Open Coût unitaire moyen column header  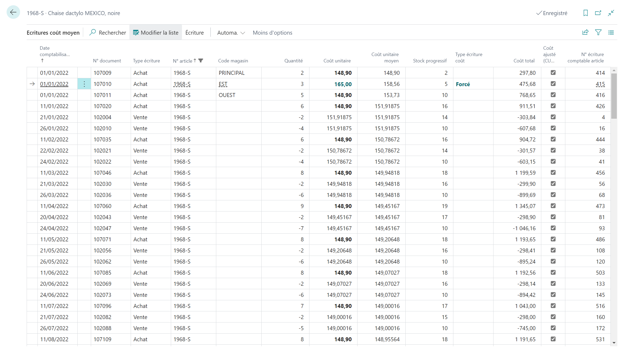(385, 57)
